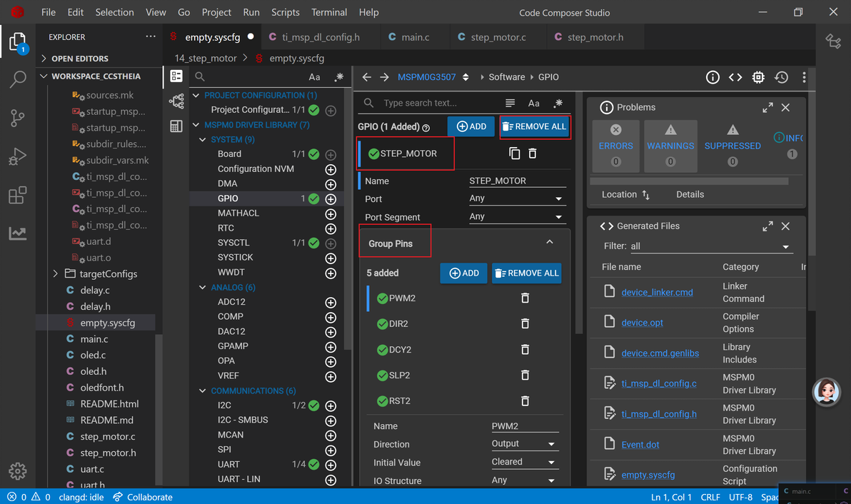Show the SysConfig device view icon
The image size is (851, 504).
coord(758,77)
